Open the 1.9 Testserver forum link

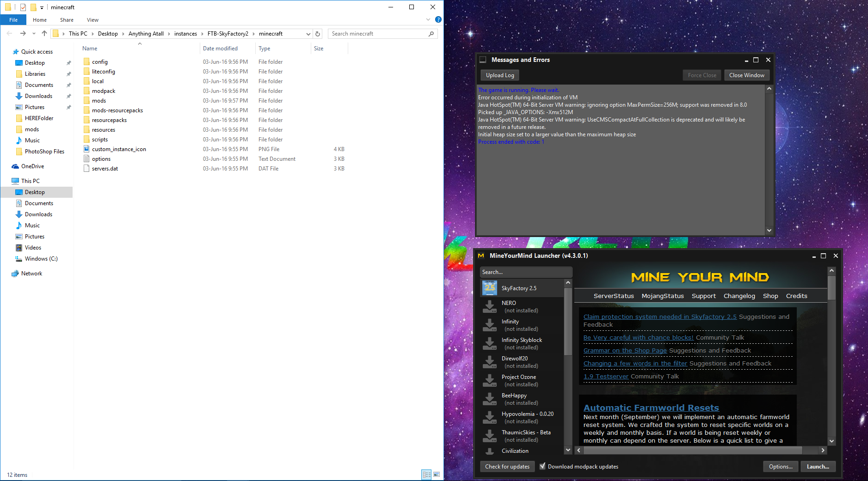click(x=606, y=376)
